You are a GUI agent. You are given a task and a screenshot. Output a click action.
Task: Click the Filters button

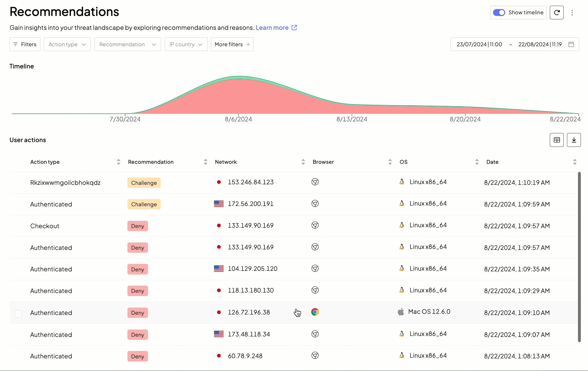[x=25, y=44]
